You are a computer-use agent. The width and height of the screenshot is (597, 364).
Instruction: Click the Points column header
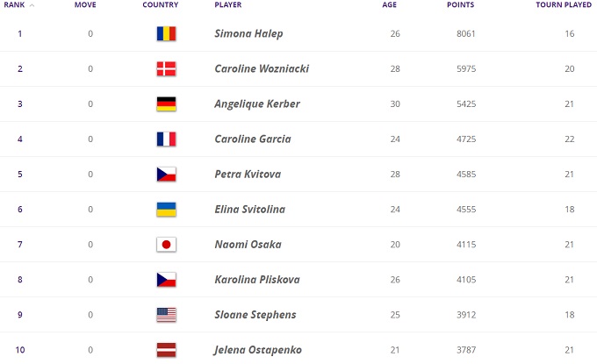tap(460, 5)
